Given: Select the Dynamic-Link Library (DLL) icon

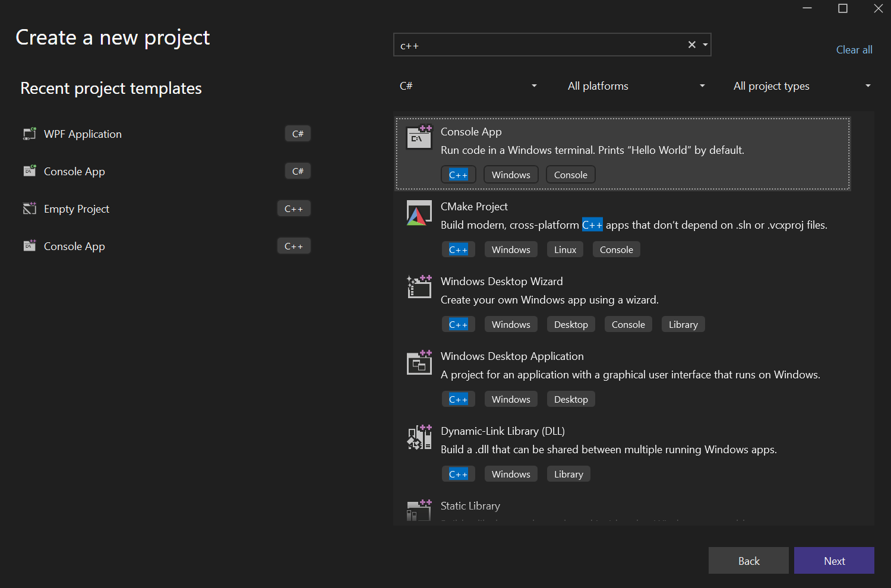Looking at the screenshot, I should coord(419,437).
